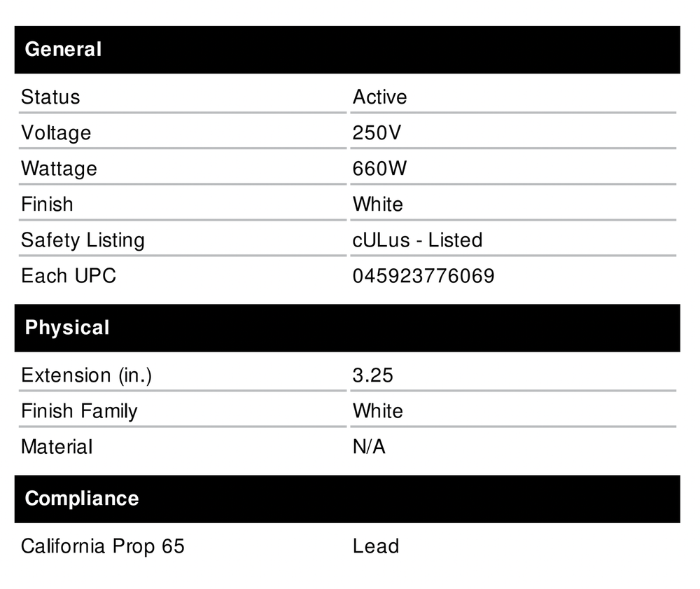Viewport: 700px width, 589px height.
Task: Select the 250V voltage value
Action: 377,132
